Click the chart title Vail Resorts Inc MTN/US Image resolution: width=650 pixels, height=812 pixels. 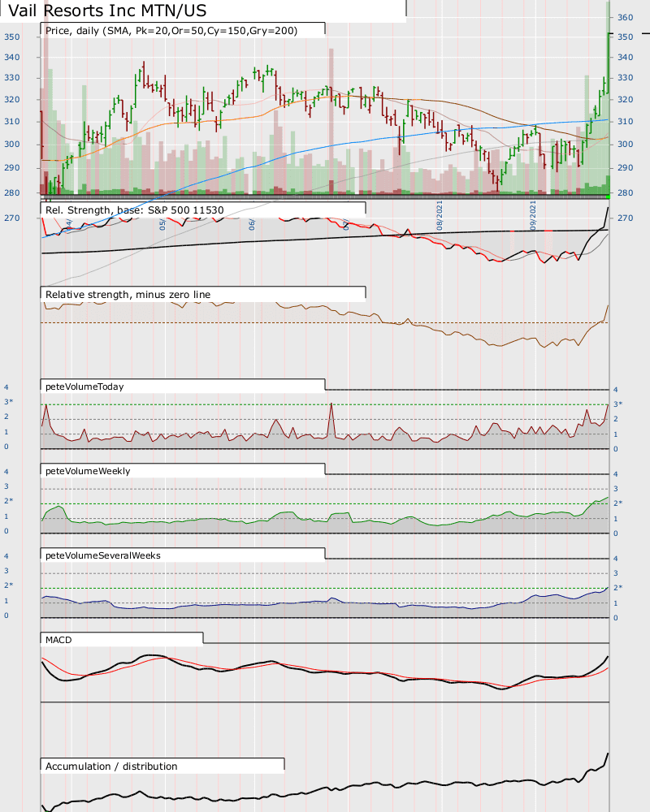tap(107, 11)
